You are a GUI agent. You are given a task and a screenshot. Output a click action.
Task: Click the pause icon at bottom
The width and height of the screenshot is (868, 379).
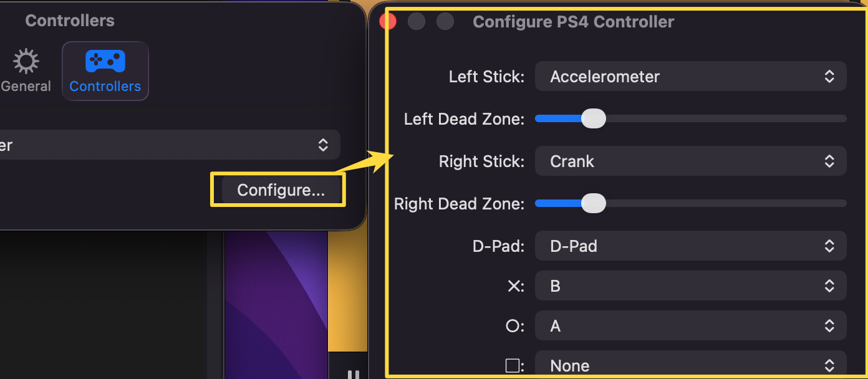[x=353, y=375]
